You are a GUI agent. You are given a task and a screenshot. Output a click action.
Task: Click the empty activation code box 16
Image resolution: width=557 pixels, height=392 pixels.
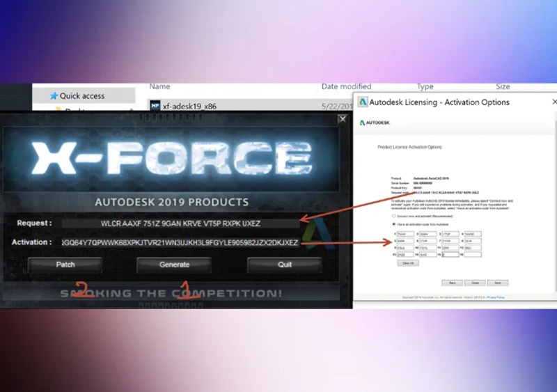(x=473, y=254)
